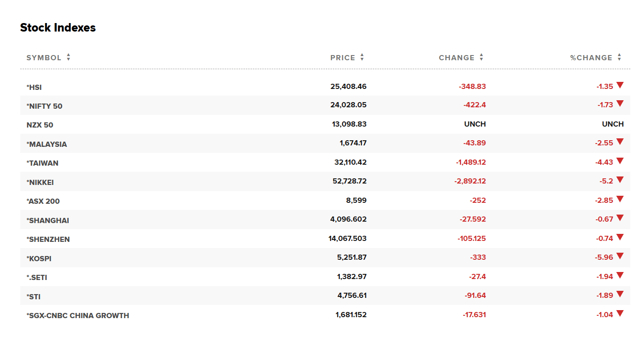This screenshot has height=344, width=644.
Task: Click the *ASX 200 symbol
Action: [x=43, y=201]
